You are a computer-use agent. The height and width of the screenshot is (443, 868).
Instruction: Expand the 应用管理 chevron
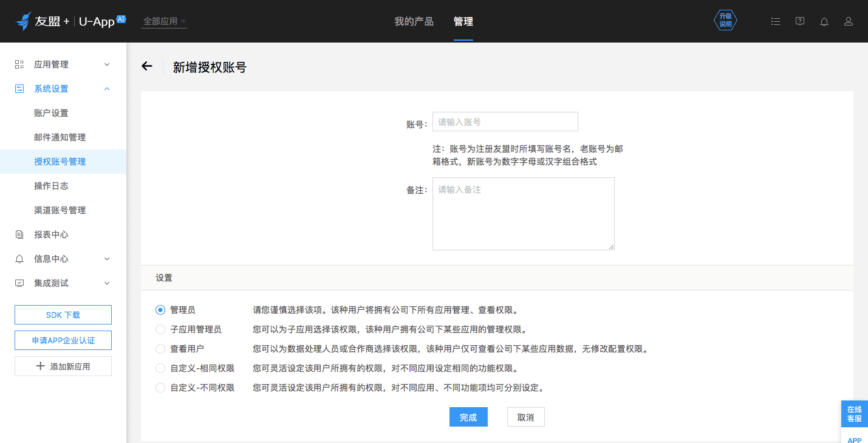pyautogui.click(x=107, y=64)
